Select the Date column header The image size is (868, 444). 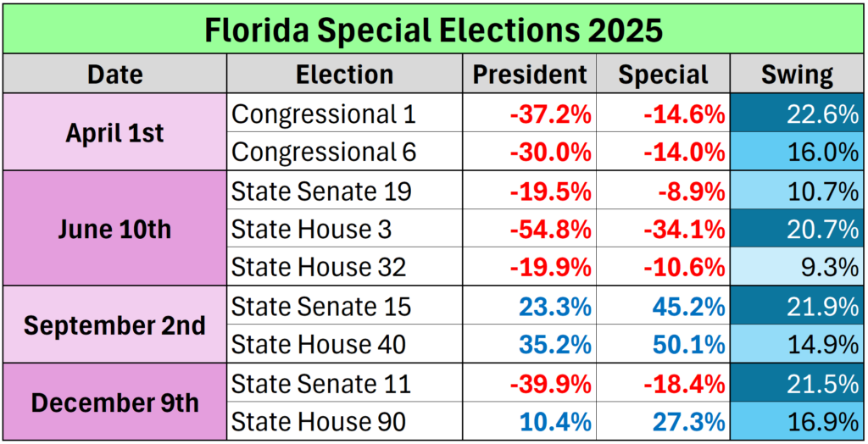pyautogui.click(x=114, y=75)
